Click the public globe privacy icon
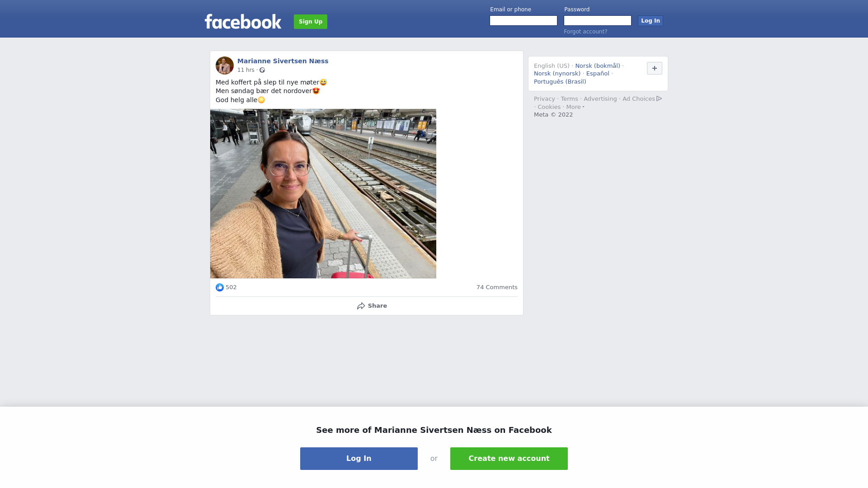 pos(262,70)
